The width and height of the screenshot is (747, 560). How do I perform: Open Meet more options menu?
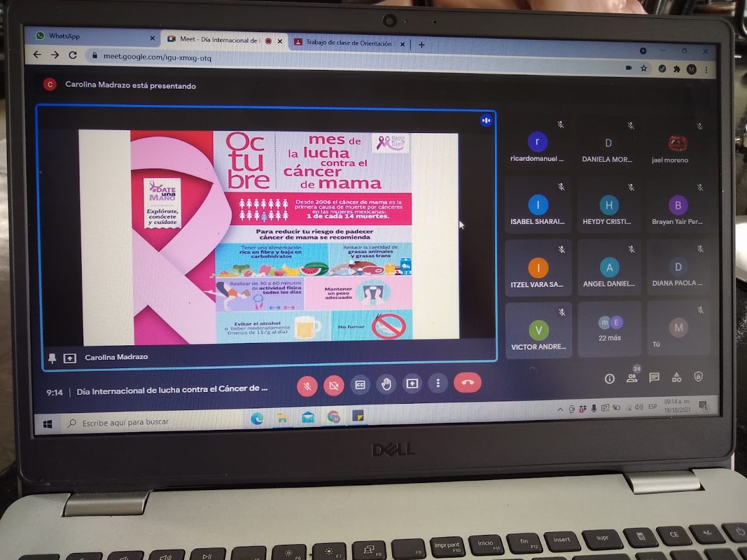(438, 383)
